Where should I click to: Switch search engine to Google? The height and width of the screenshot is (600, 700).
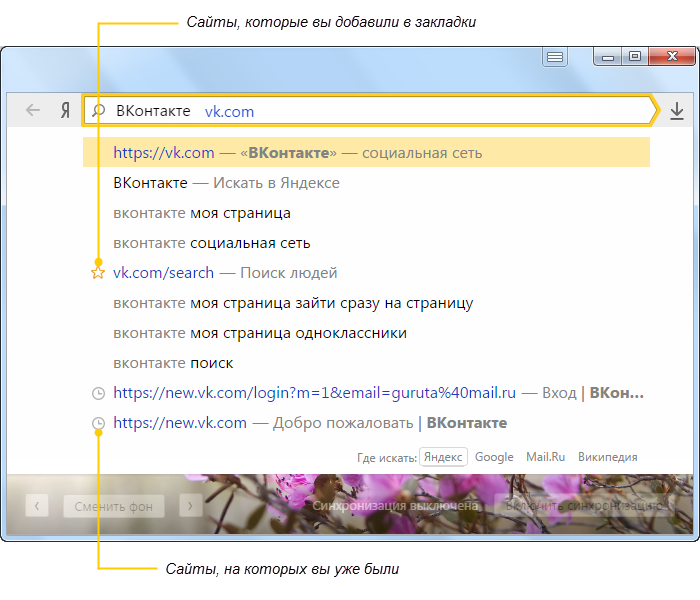coord(494,457)
